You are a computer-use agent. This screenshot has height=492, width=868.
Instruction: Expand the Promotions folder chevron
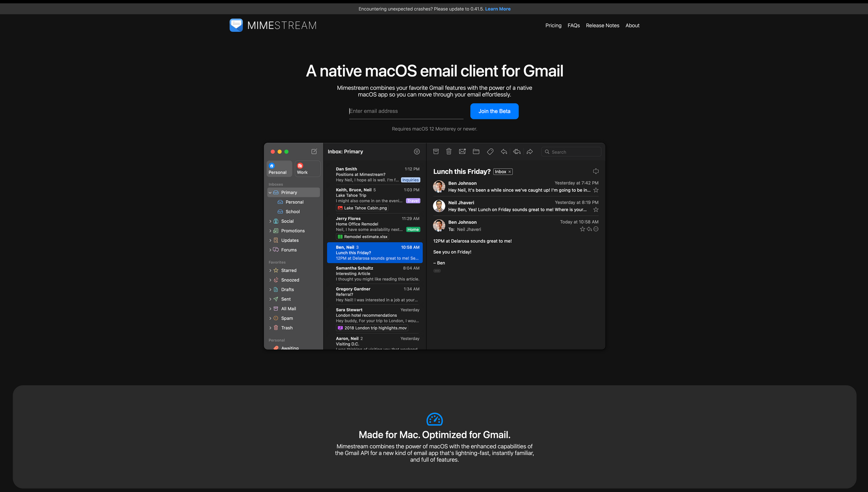(x=270, y=231)
